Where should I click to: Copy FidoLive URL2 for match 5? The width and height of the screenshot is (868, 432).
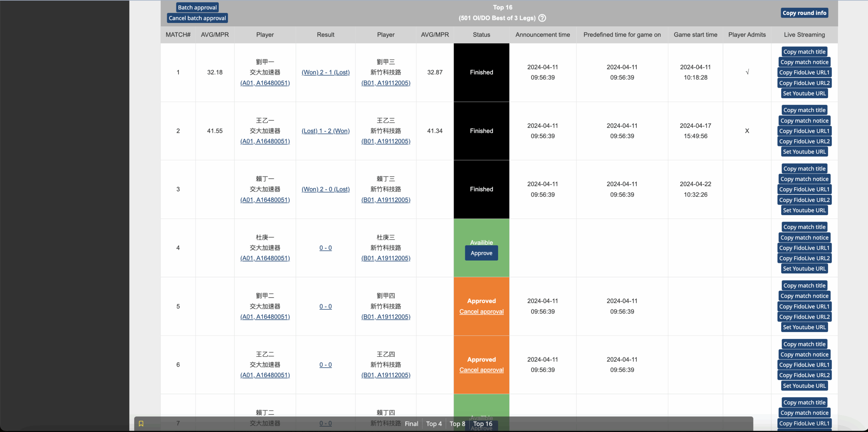pyautogui.click(x=804, y=317)
